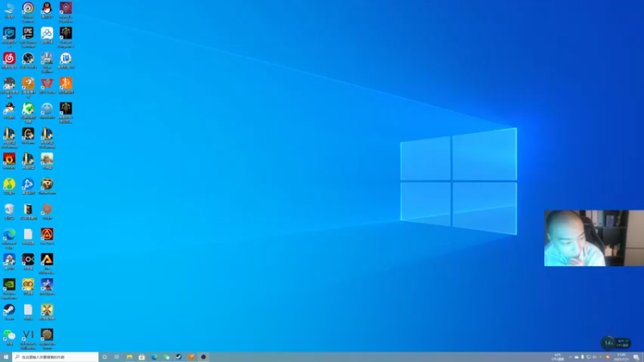Open the taskbar clock and date
This screenshot has width=644, height=362.
point(621,357)
